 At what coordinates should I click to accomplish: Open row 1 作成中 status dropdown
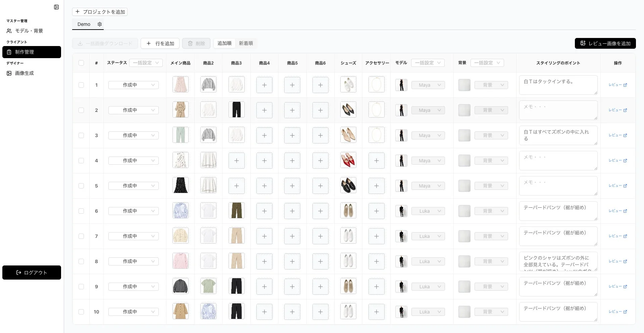click(134, 85)
